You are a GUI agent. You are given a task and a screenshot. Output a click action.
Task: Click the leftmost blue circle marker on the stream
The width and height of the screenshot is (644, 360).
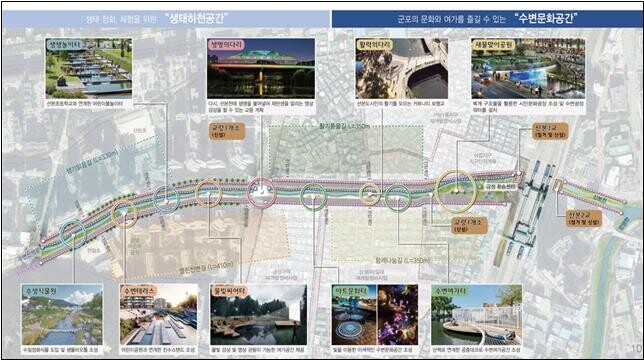click(x=73, y=234)
